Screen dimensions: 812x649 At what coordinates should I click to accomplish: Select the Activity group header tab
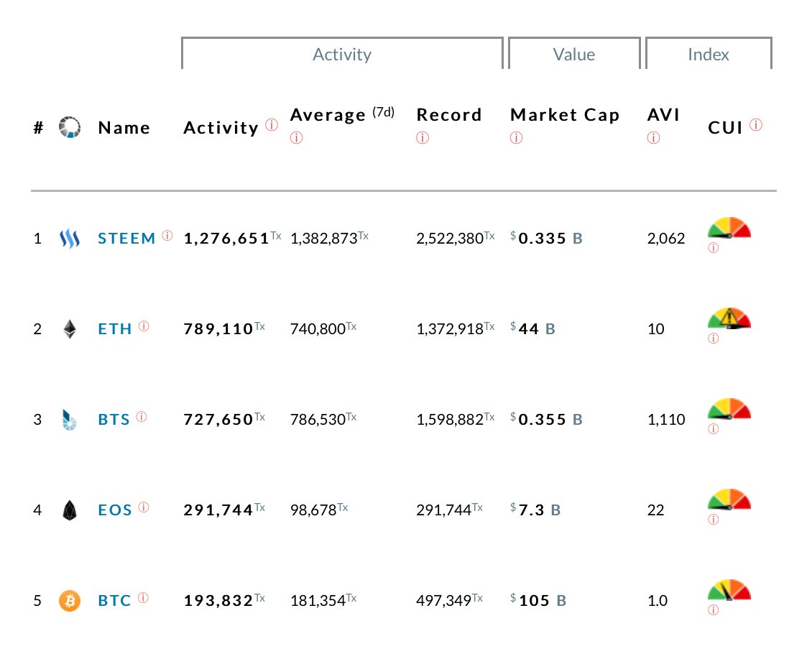[x=342, y=53]
